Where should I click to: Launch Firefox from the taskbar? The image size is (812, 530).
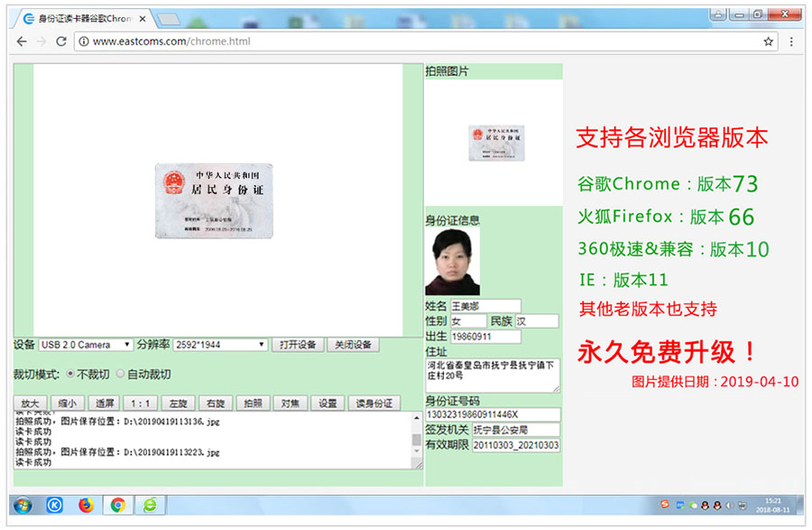[x=86, y=505]
